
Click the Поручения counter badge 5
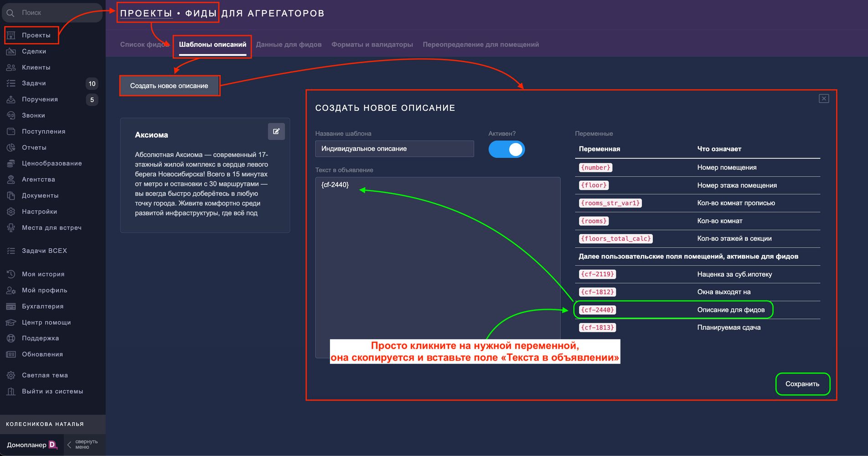(x=92, y=99)
